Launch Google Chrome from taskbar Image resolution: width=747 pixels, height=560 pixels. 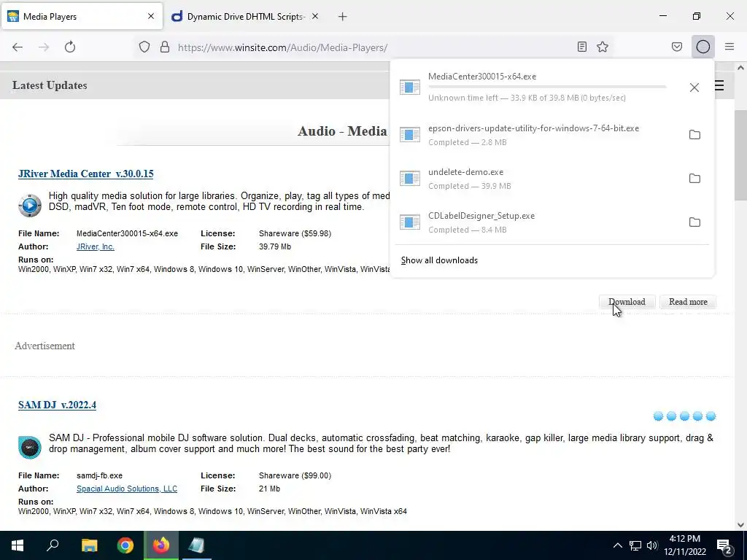(x=125, y=545)
